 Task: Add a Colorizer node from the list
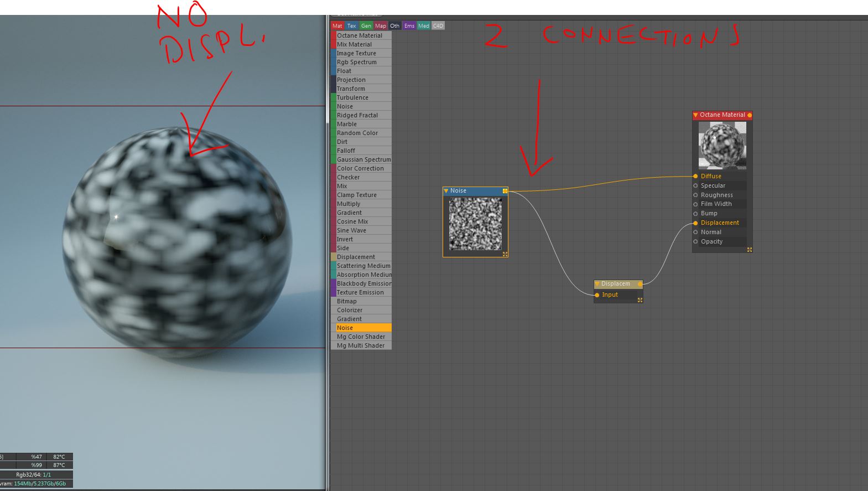click(x=361, y=310)
